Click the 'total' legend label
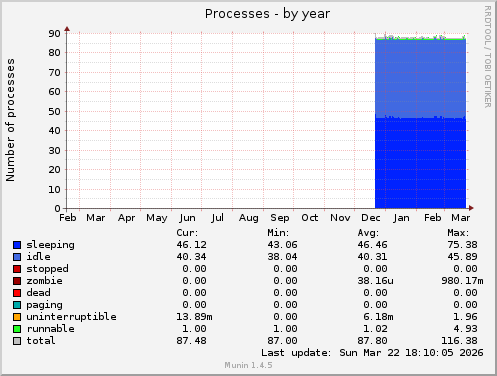Viewport: 497px width, 376px height. [41, 341]
